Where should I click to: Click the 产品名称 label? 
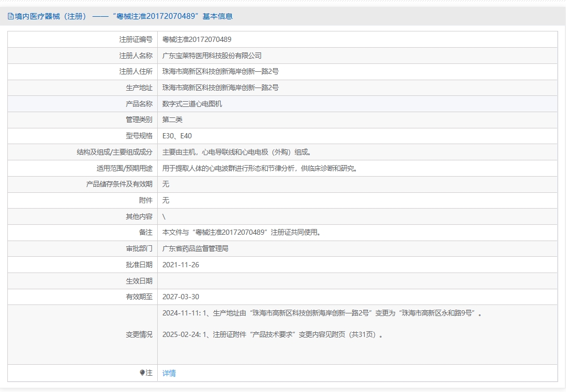139,104
